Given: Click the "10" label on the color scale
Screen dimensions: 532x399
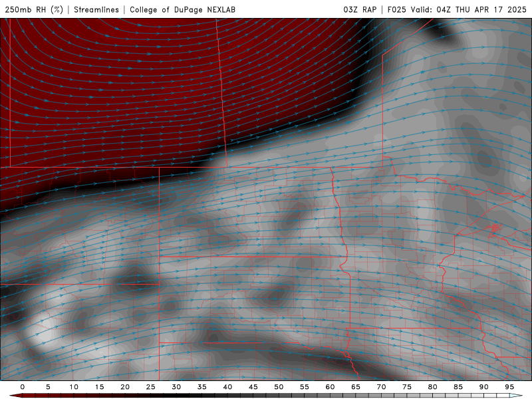Looking at the screenshot, I should pos(74,387).
